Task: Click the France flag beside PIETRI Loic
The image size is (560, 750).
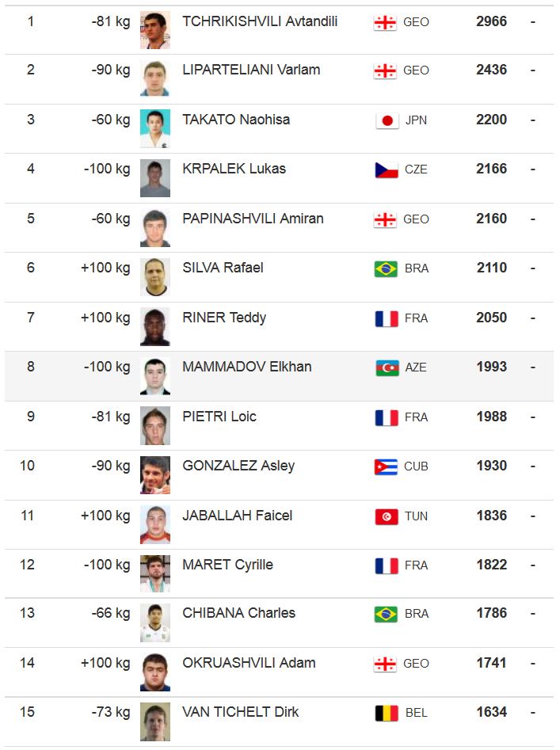Action: (387, 418)
